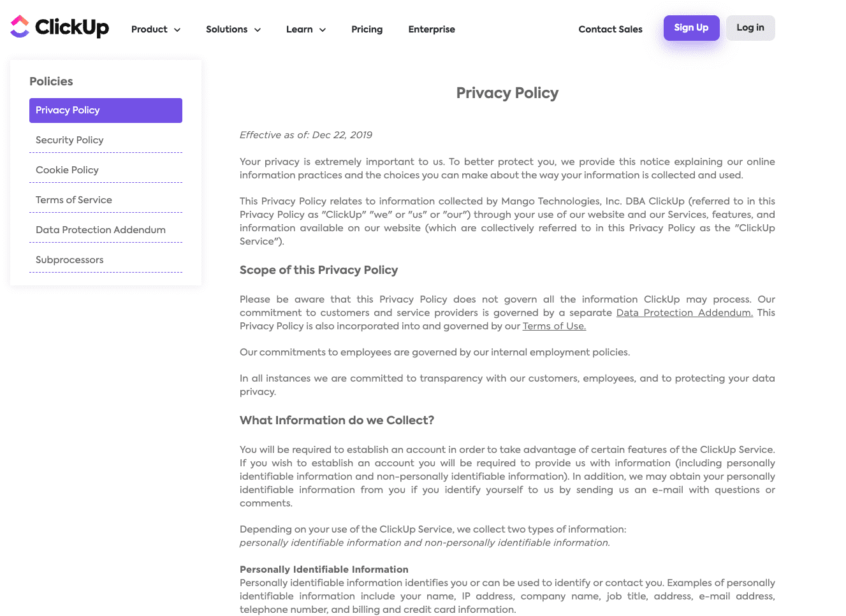Open the Security Policy page

pos(69,140)
